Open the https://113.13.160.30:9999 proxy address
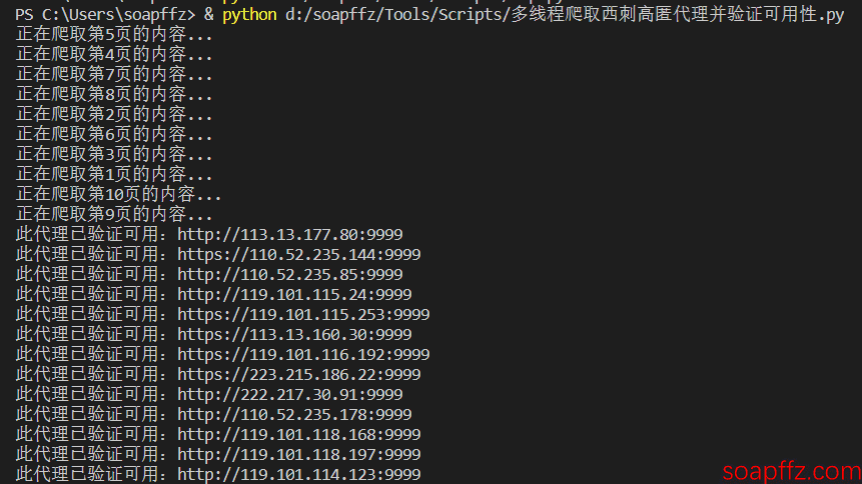 point(294,334)
